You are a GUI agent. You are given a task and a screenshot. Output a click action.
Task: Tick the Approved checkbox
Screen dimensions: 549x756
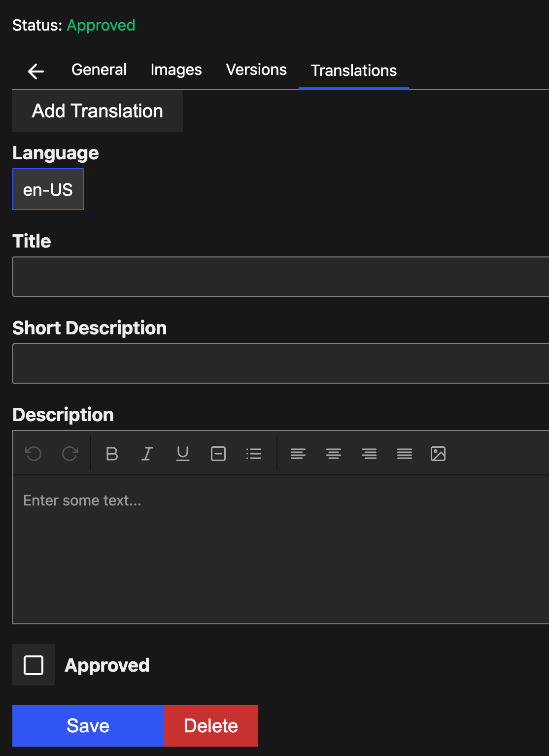click(34, 665)
